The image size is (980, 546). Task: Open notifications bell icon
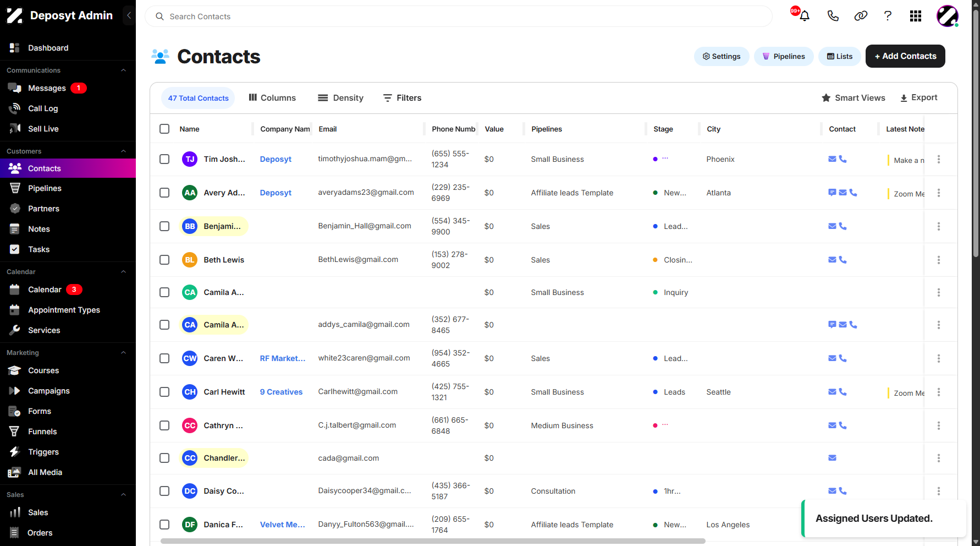tap(804, 16)
